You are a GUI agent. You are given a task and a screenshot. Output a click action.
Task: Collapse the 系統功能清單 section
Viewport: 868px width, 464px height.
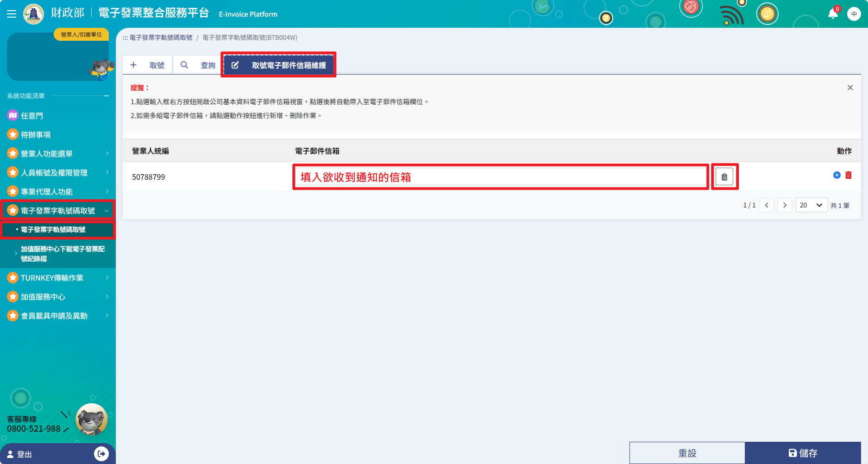click(107, 96)
